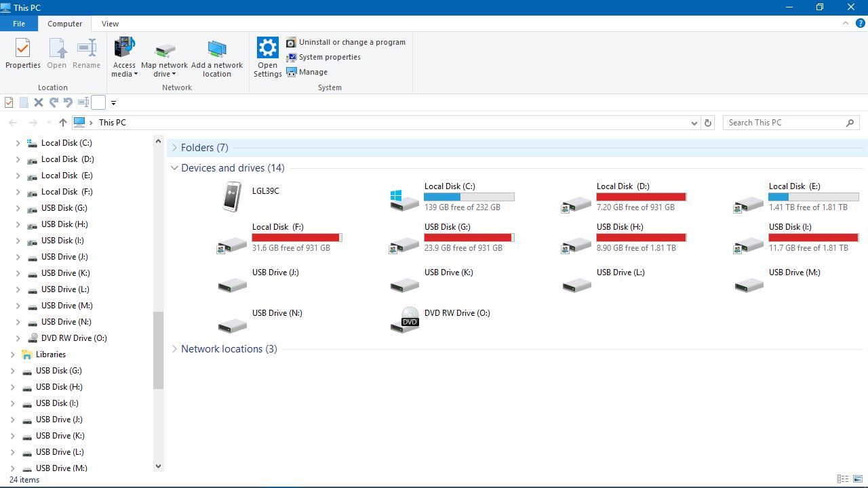
Task: Open Help with the question mark icon
Action: tap(860, 24)
